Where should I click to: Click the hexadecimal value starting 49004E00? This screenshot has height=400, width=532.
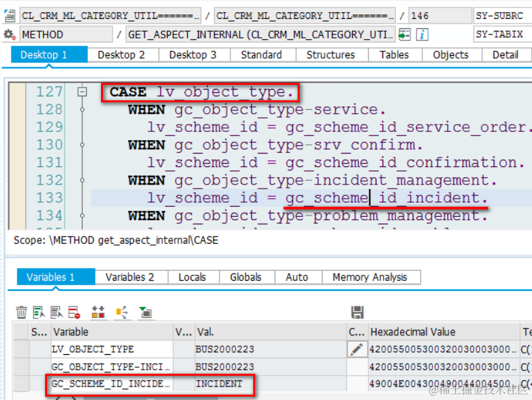444,384
